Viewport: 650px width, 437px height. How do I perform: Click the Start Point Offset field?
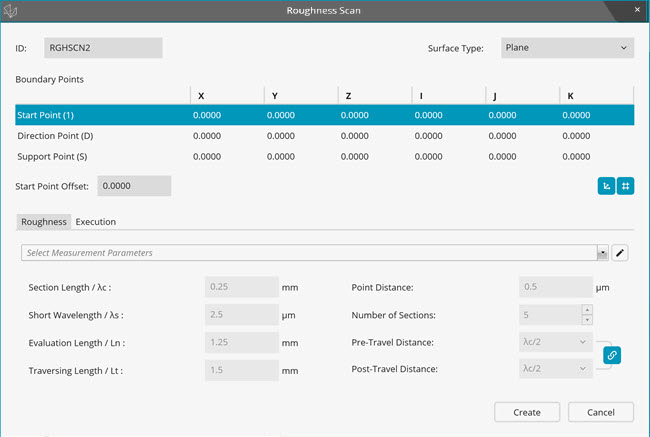pyautogui.click(x=135, y=186)
